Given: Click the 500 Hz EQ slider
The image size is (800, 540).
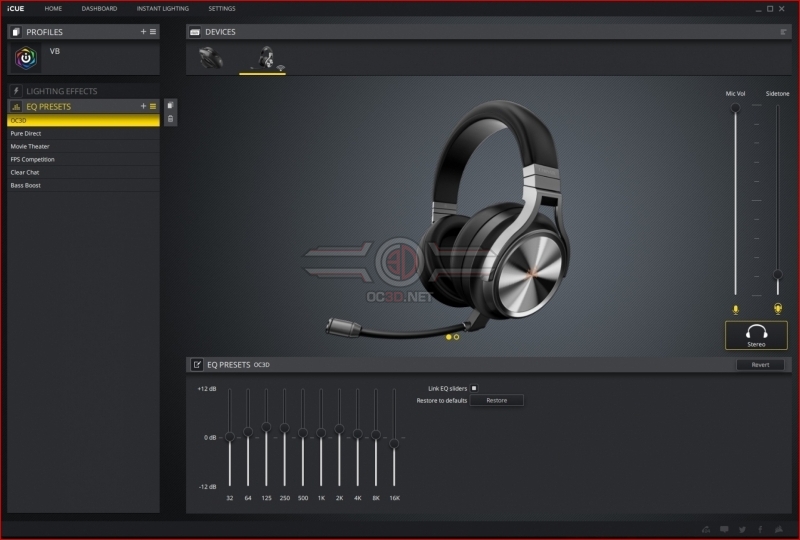Looking at the screenshot, I should [x=303, y=433].
